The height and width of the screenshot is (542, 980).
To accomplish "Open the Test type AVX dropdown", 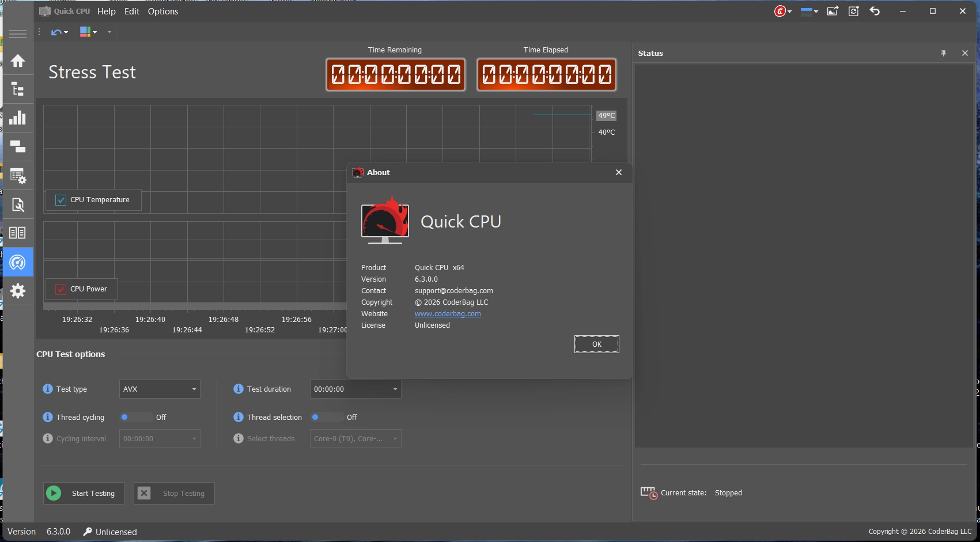I will click(x=160, y=389).
